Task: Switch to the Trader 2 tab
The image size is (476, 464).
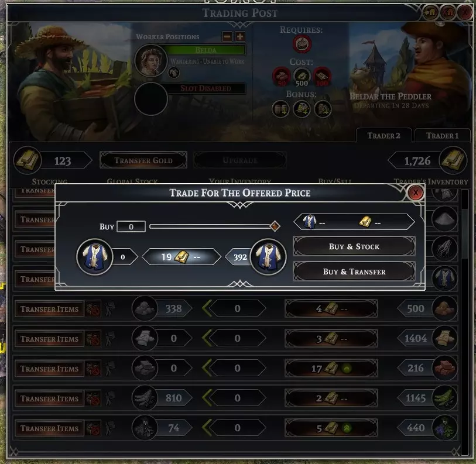Action: (x=383, y=135)
